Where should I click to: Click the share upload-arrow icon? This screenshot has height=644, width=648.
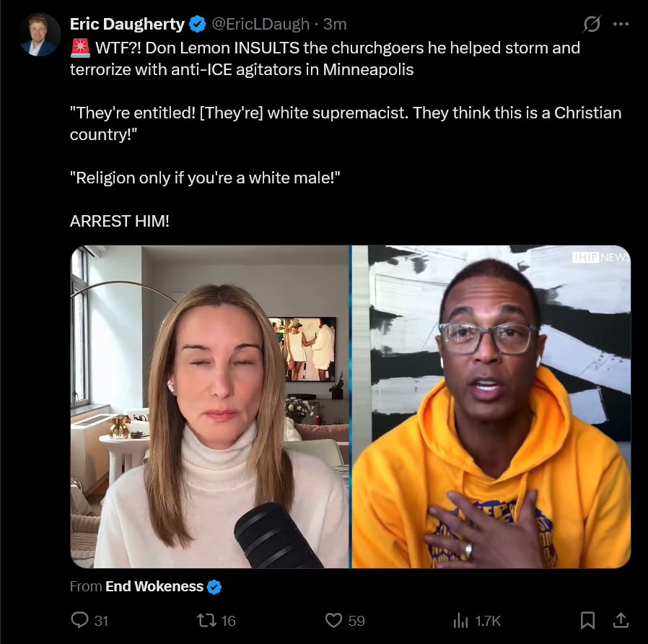click(621, 620)
